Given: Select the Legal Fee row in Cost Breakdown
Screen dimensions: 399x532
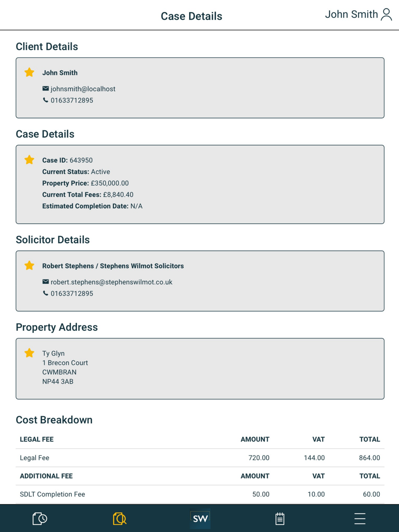Looking at the screenshot, I should click(200, 458).
